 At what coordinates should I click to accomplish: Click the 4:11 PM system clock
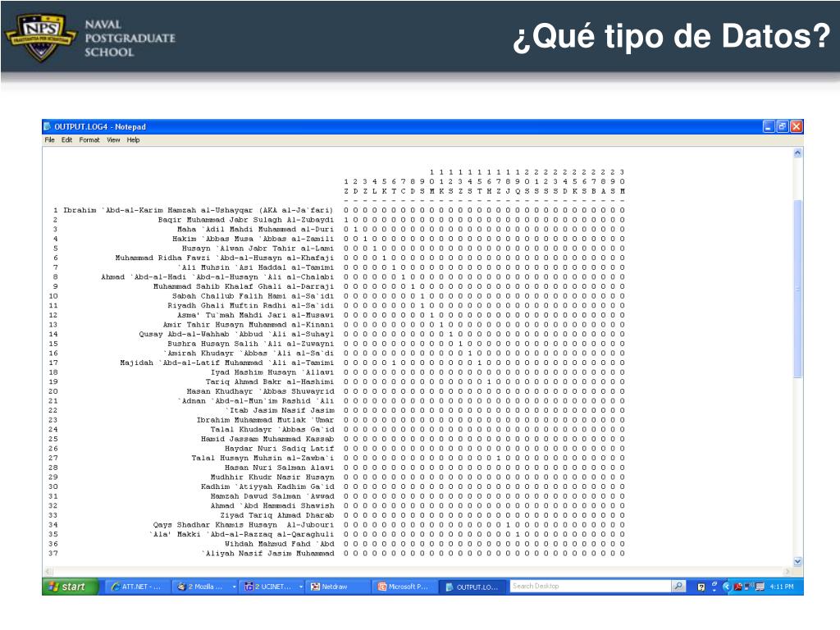782,587
